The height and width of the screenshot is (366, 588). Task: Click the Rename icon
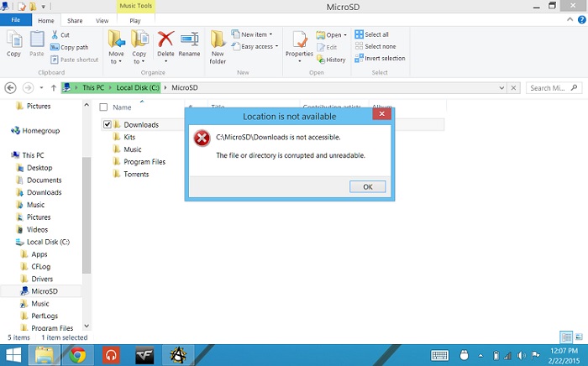189,39
